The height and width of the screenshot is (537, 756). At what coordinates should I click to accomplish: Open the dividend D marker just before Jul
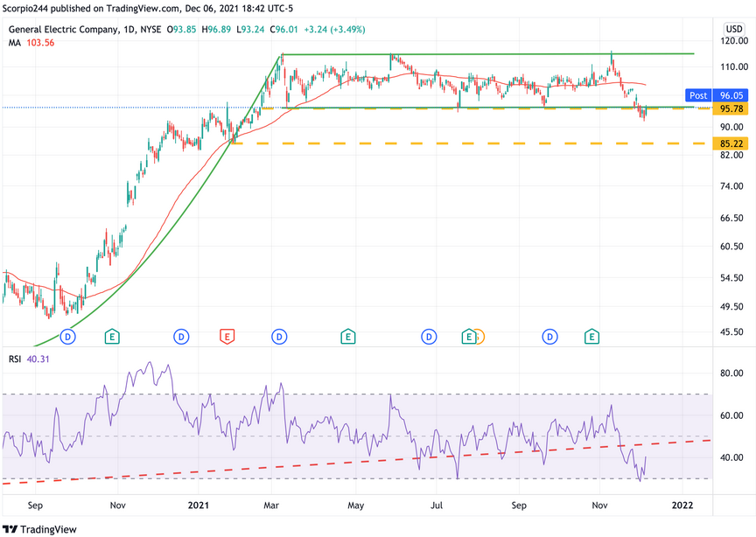pos(429,337)
